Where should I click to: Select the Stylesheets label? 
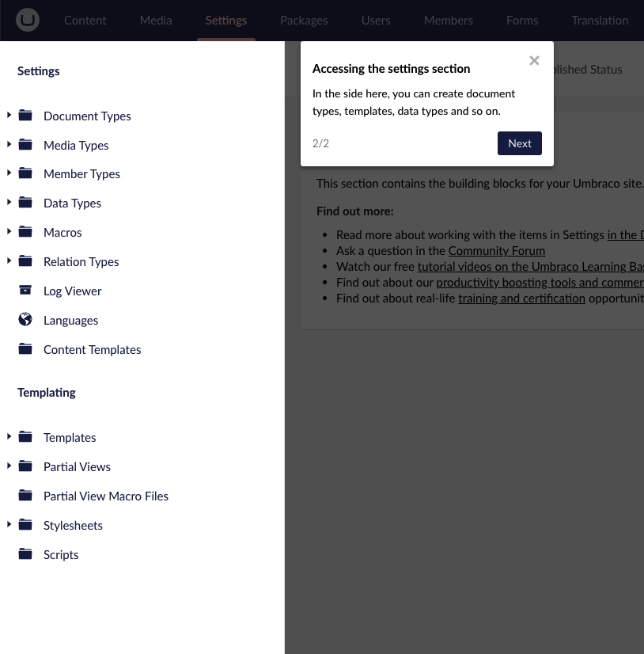point(73,526)
